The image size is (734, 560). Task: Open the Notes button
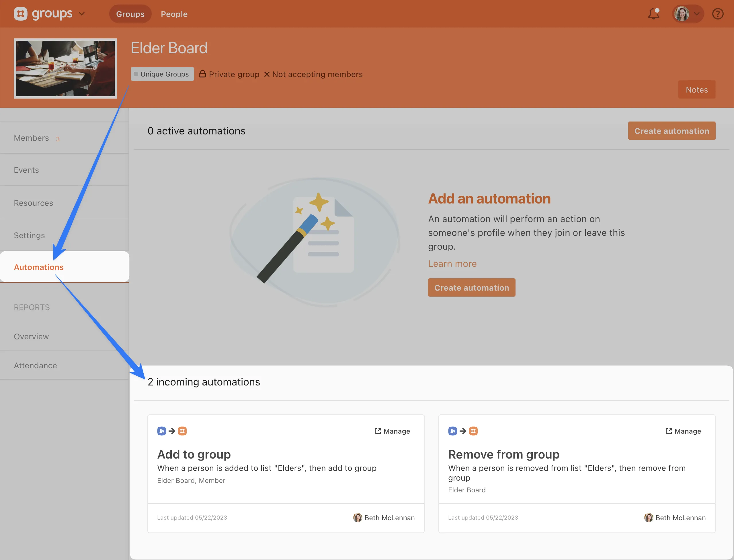click(696, 90)
